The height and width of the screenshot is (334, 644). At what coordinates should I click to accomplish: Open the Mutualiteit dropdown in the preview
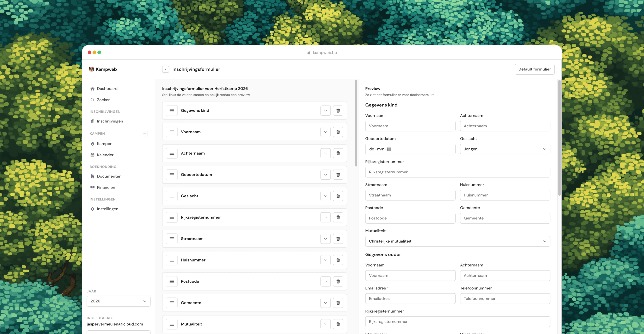pos(457,241)
